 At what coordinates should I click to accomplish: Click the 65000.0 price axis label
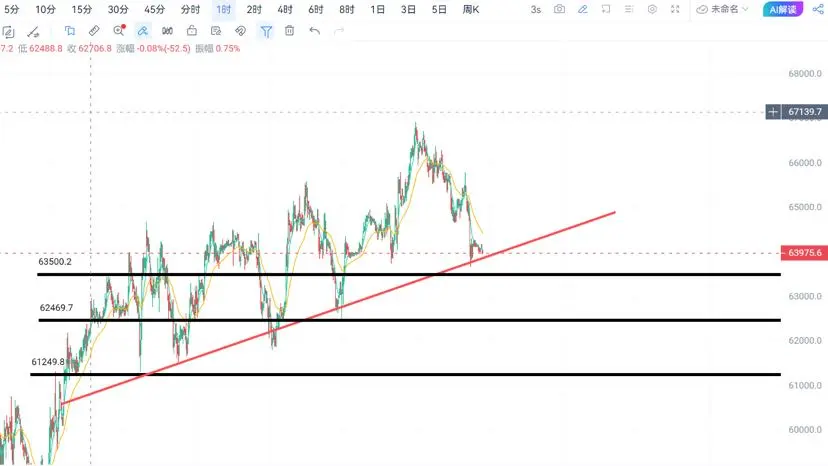805,207
